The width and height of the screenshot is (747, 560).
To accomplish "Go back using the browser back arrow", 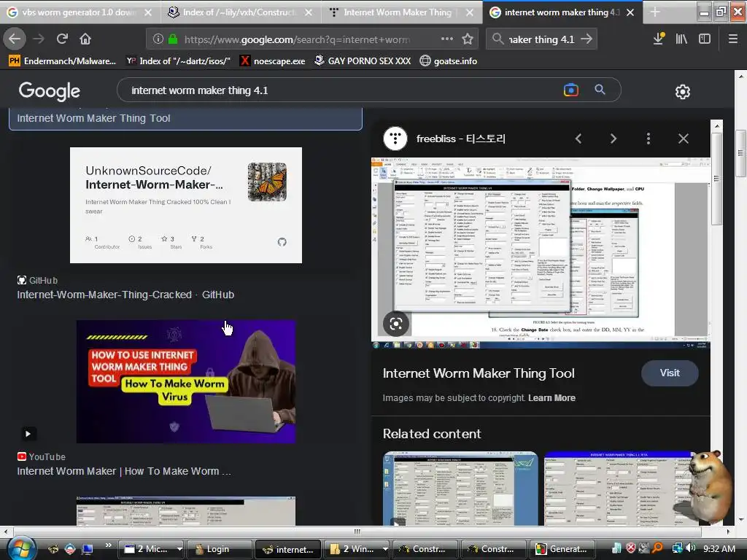I will pos(15,39).
